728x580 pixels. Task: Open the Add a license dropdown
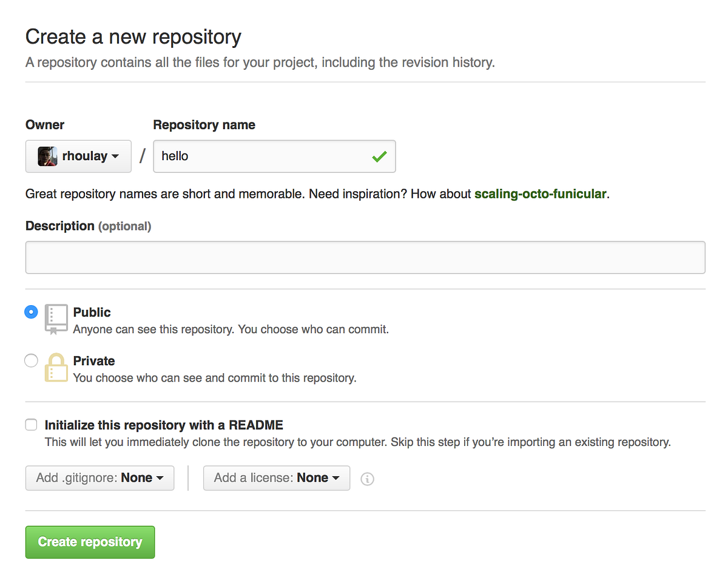(x=277, y=478)
